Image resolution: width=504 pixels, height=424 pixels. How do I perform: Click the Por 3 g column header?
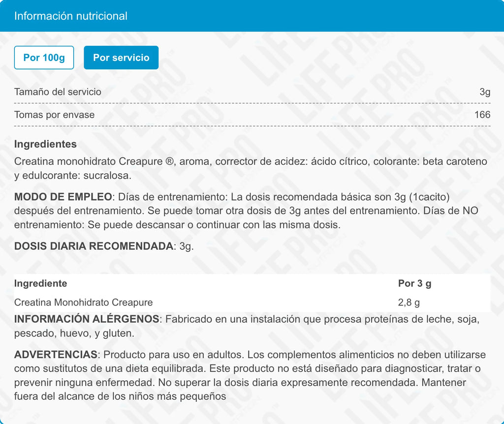(x=414, y=283)
